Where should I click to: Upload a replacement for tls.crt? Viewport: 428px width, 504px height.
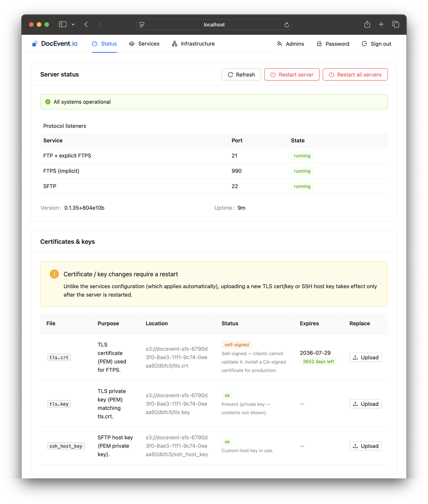click(365, 357)
